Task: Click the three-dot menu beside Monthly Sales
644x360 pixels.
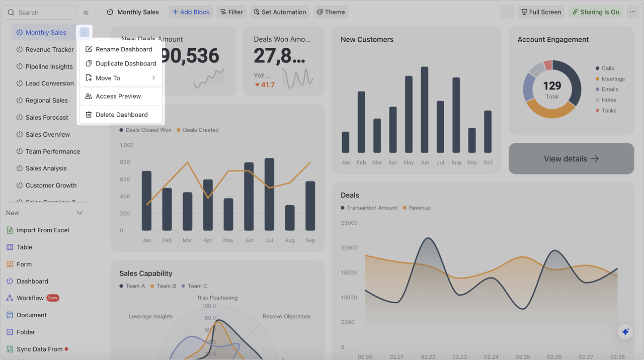Action: (x=84, y=32)
